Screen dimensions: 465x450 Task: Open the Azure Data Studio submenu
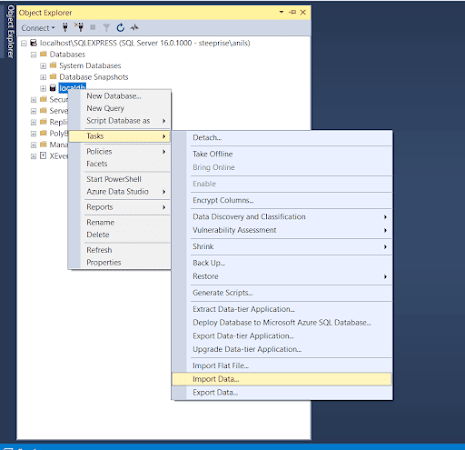click(x=120, y=191)
